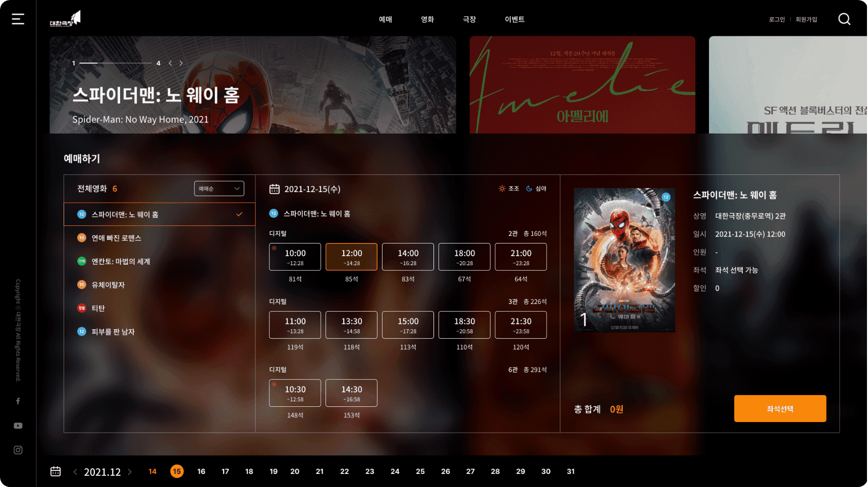Click the 2021.12 month label

pyautogui.click(x=102, y=472)
